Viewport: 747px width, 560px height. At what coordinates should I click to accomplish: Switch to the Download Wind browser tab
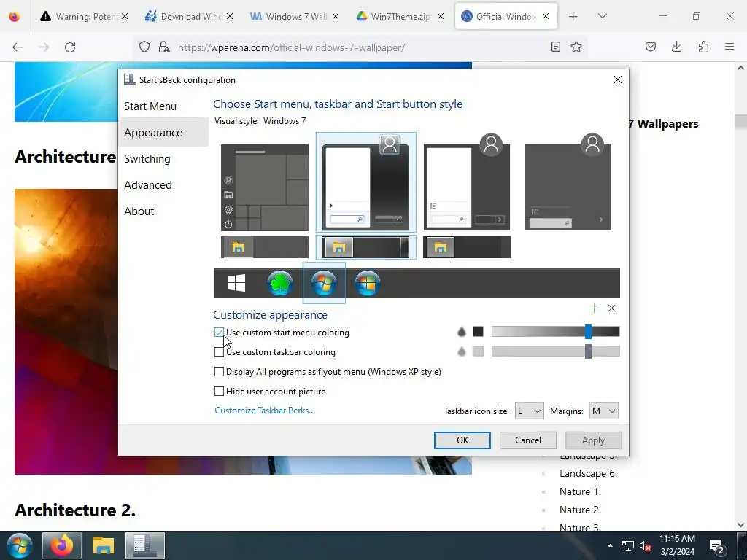click(189, 16)
